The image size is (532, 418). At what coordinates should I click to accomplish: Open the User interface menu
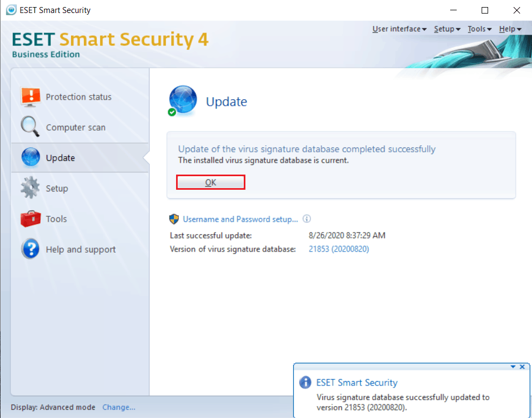(399, 29)
